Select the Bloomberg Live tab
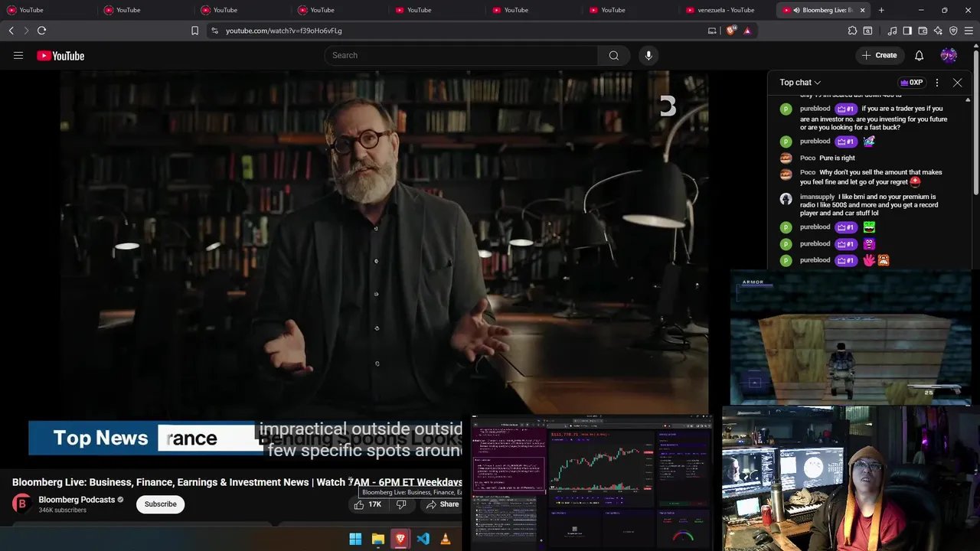Image resolution: width=980 pixels, height=551 pixels. point(823,10)
